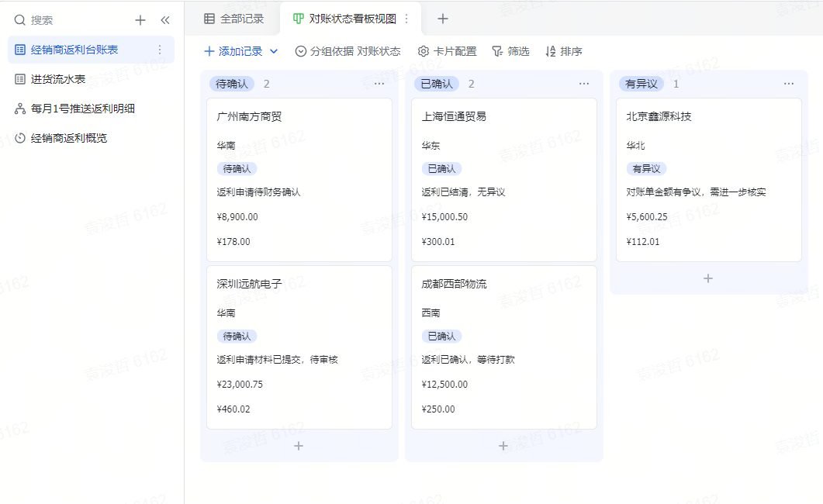
Task: Click the note 返利申请待财务确认
Action: (x=259, y=192)
